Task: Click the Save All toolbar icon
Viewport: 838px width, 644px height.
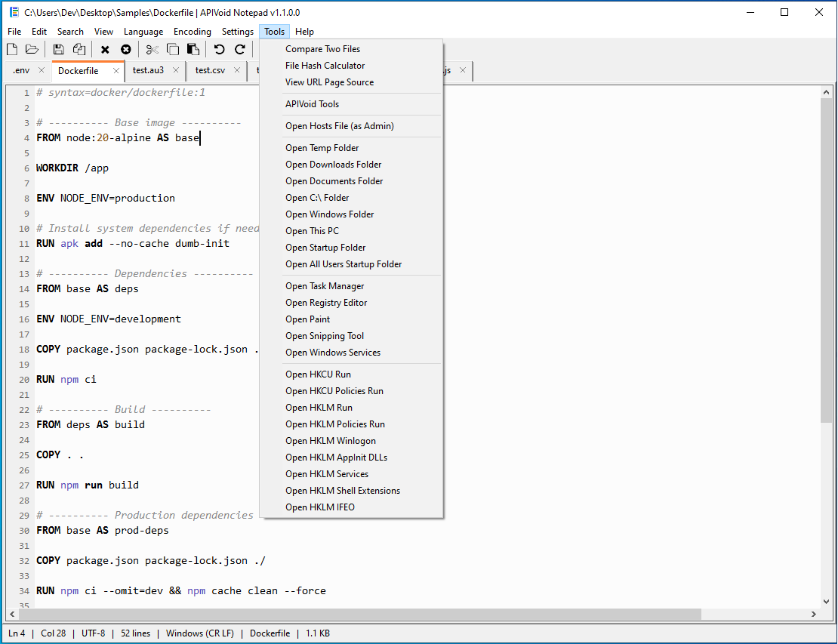Action: (x=79, y=50)
